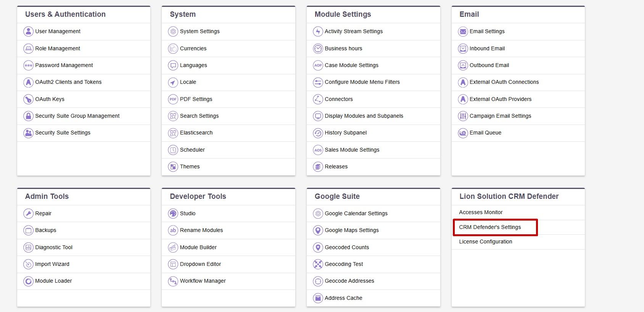
Task: Open Sales Module Settings link
Action: (x=352, y=150)
